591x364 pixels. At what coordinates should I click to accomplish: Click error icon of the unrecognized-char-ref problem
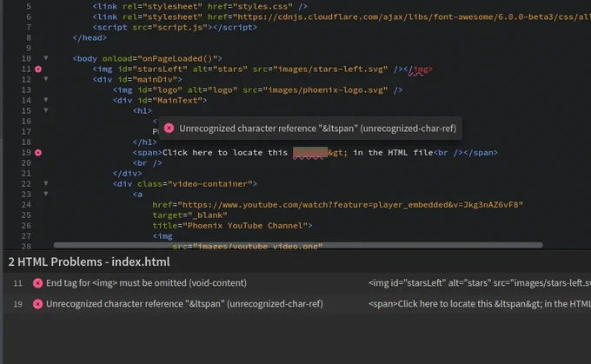37,304
